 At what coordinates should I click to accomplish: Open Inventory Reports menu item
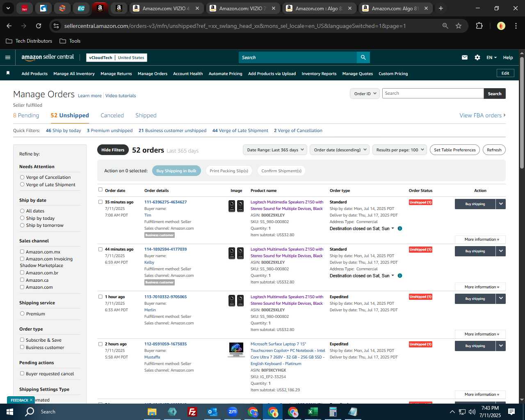tap(319, 74)
